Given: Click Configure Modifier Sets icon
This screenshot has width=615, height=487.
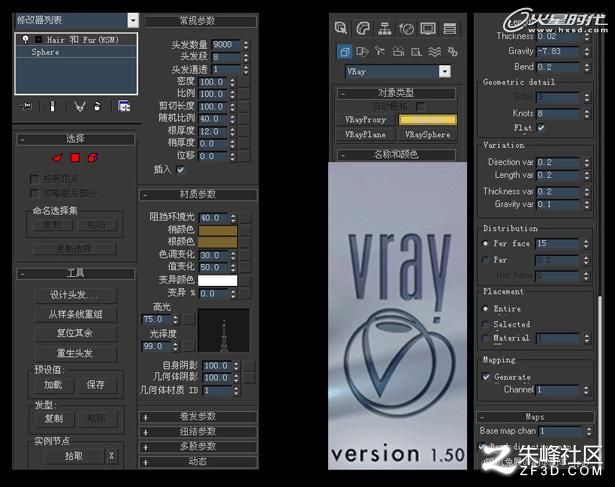Looking at the screenshot, I should pos(124,106).
